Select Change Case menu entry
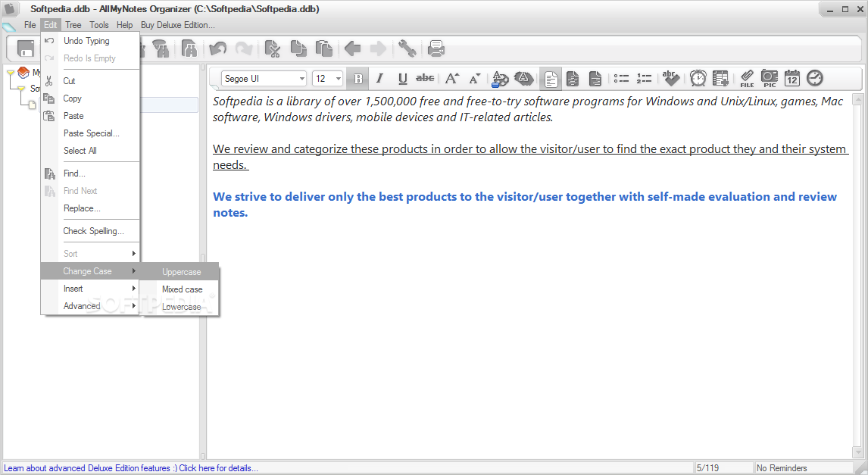 90,271
